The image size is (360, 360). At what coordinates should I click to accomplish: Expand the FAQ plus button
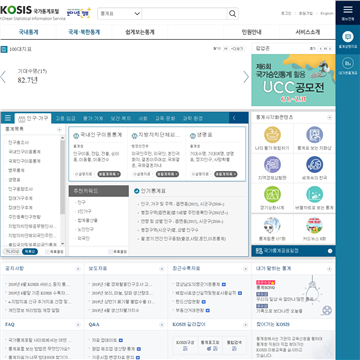(x=78, y=324)
